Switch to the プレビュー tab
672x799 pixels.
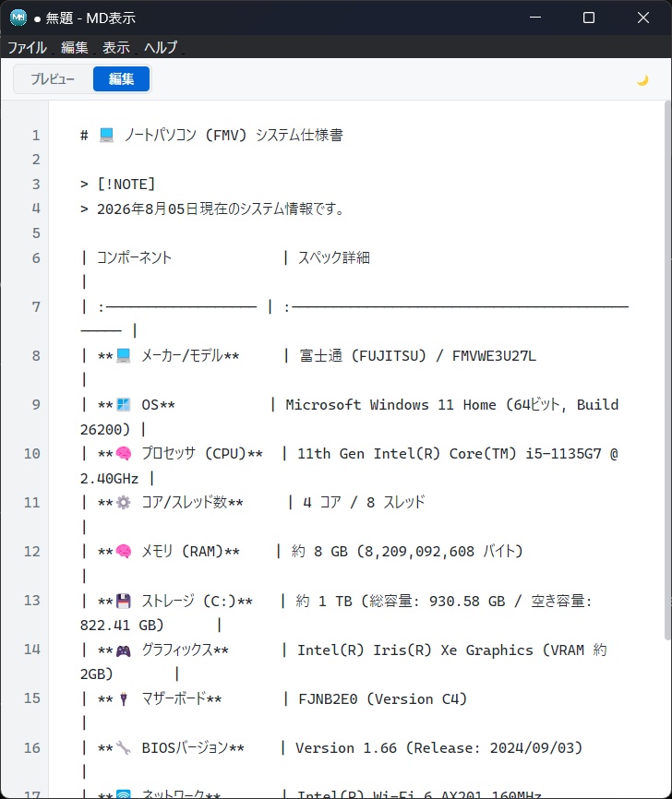click(53, 79)
